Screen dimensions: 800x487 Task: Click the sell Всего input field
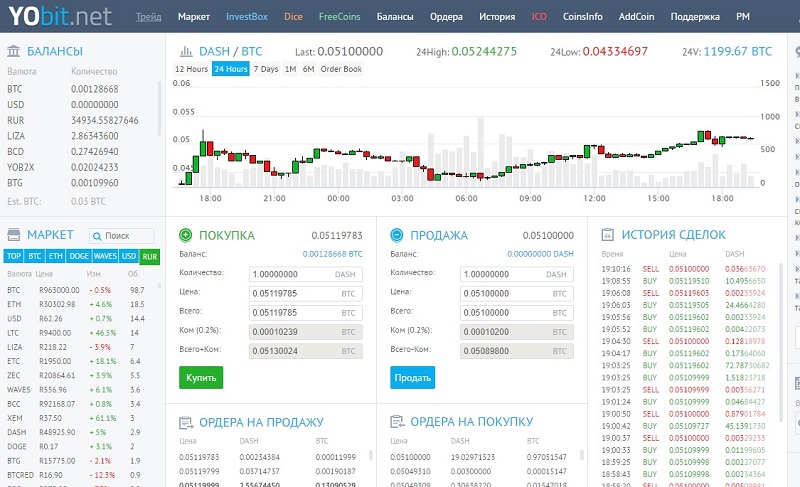(517, 313)
